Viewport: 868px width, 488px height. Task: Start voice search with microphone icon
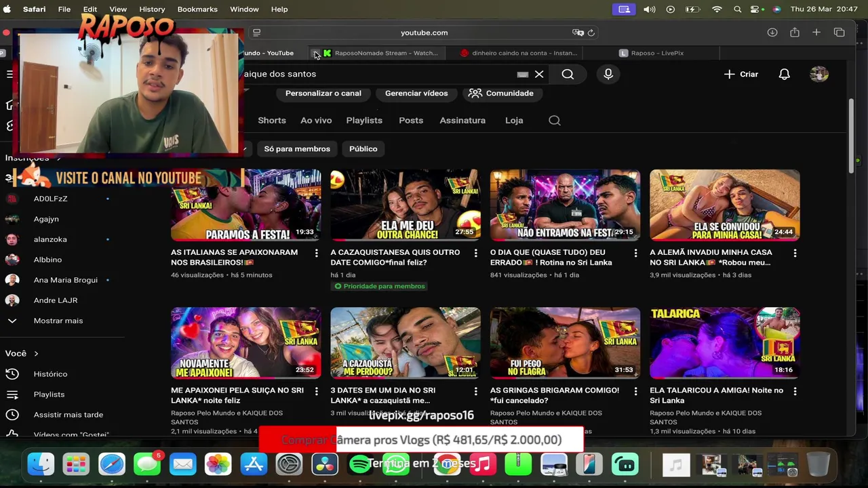point(608,74)
